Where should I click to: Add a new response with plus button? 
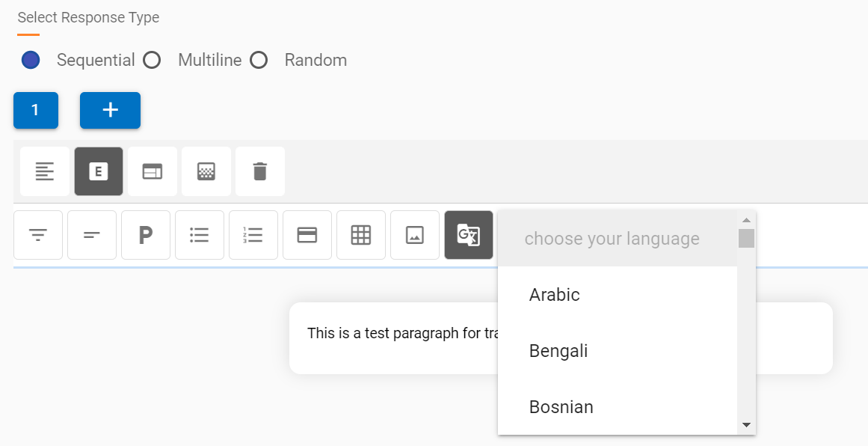110,110
